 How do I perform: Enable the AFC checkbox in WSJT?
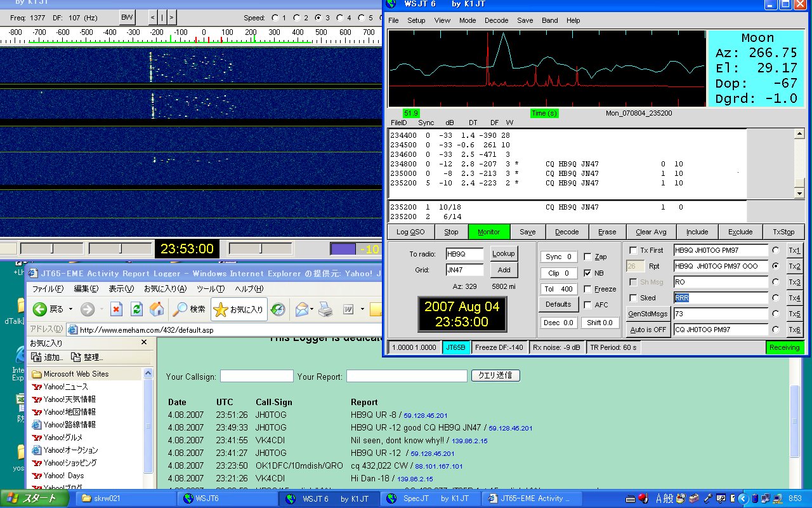coord(588,305)
